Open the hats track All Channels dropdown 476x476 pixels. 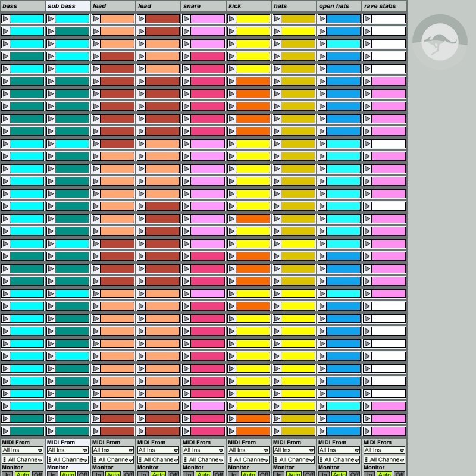(294, 459)
